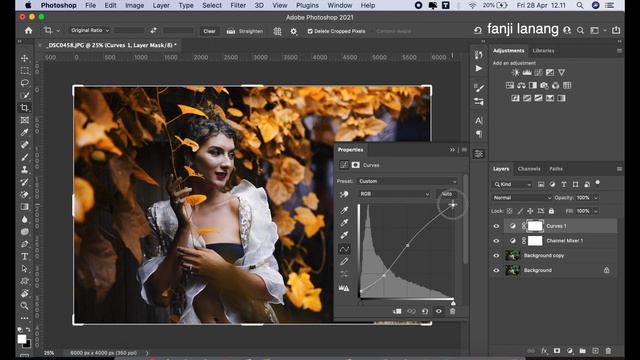640x360 pixels.
Task: Open macOS Spotlight search icon
Action: click(x=580, y=5)
